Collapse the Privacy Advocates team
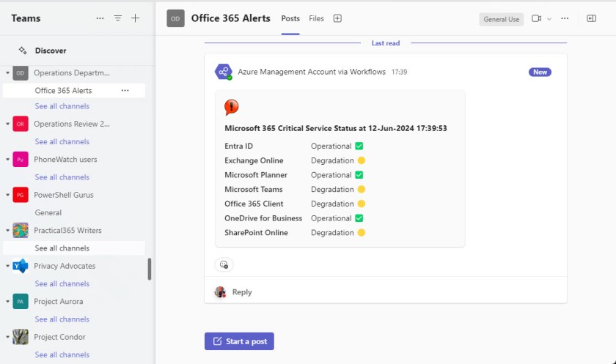This screenshot has width=616, height=364. [7, 266]
